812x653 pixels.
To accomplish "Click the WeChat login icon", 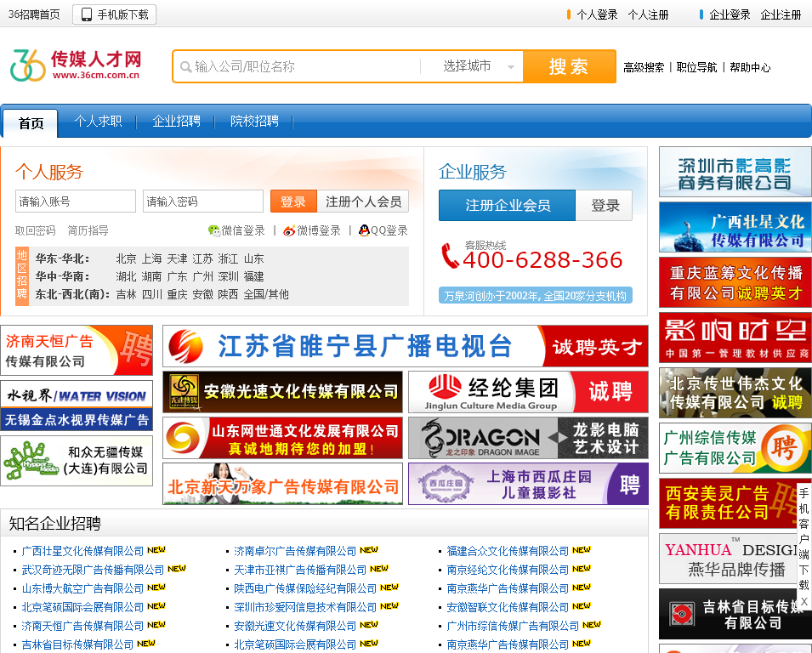I will click(x=214, y=230).
